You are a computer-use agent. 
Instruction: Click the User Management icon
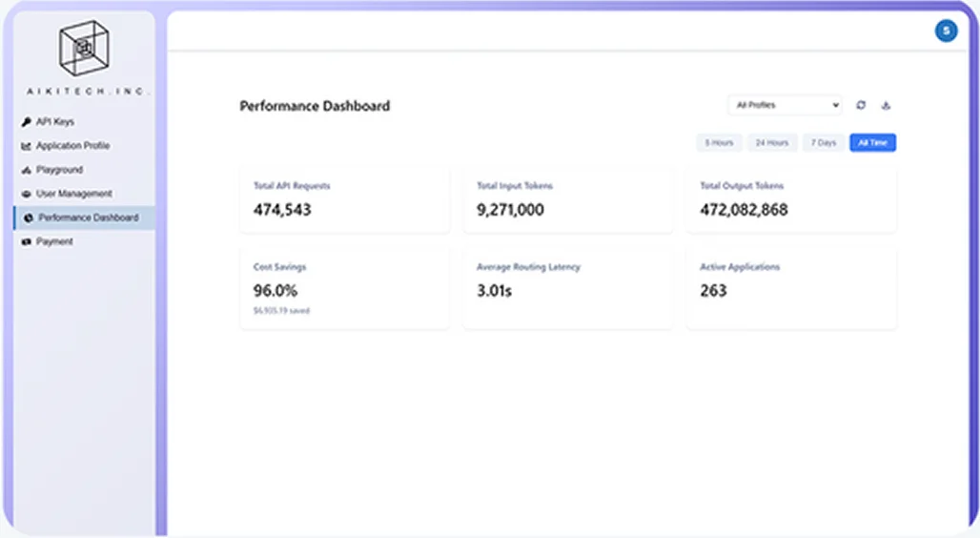click(x=27, y=194)
